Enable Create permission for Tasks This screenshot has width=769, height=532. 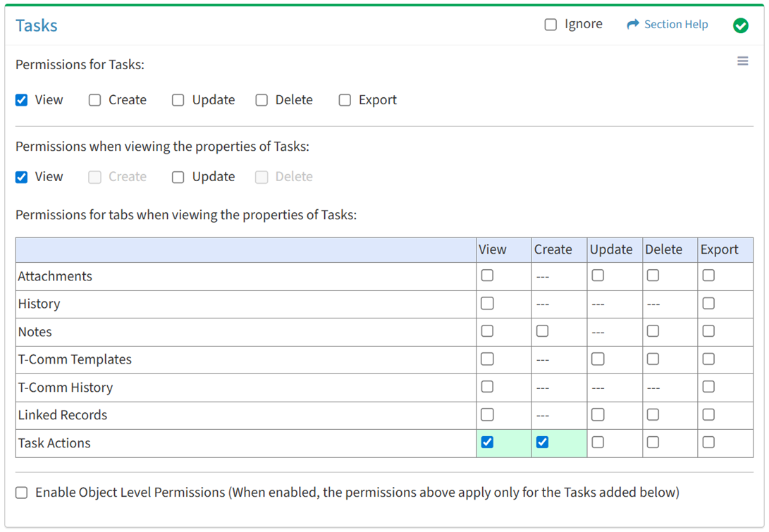tap(95, 100)
